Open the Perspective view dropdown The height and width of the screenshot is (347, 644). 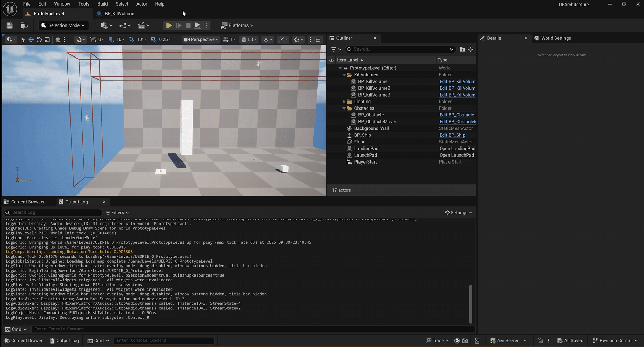pyautogui.click(x=201, y=39)
